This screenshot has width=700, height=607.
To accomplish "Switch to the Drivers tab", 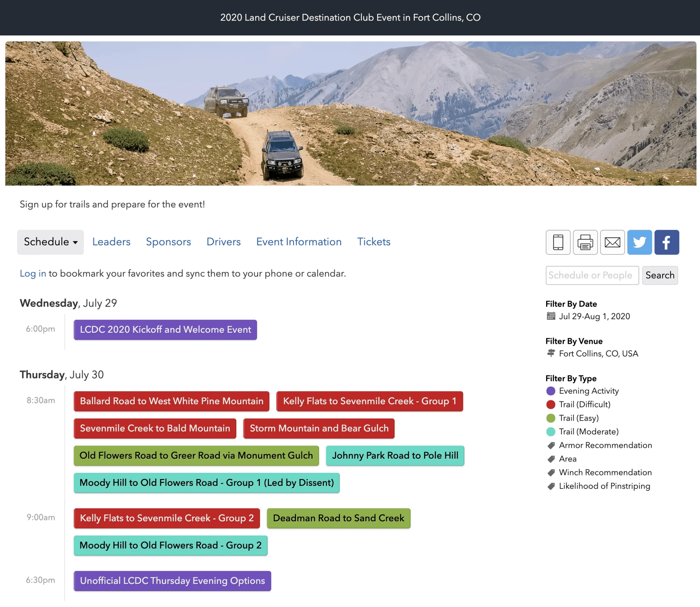I will [223, 242].
